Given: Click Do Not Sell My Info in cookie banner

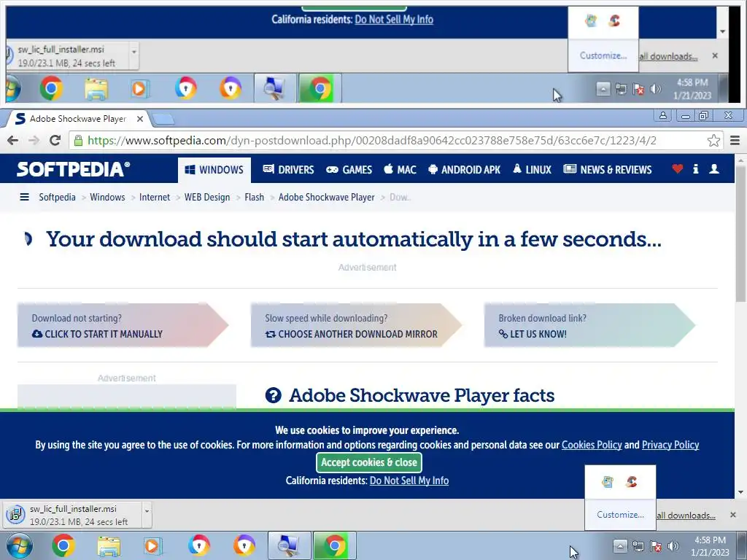Looking at the screenshot, I should (x=409, y=481).
